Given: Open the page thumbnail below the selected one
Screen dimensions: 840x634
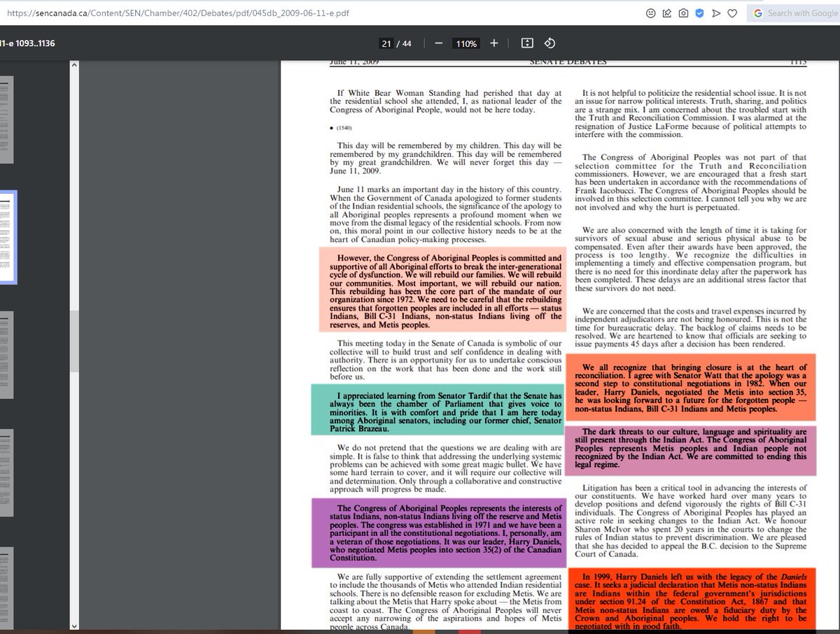Looking at the screenshot, I should tap(6, 355).
